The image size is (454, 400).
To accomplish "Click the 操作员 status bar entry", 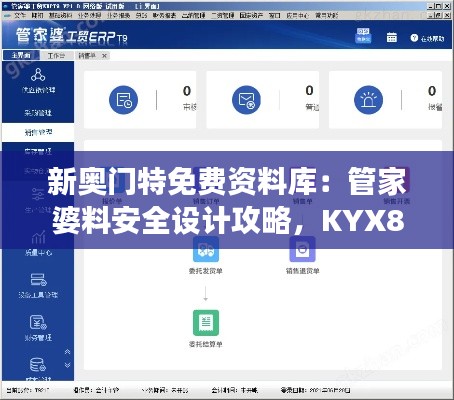I will [96, 390].
